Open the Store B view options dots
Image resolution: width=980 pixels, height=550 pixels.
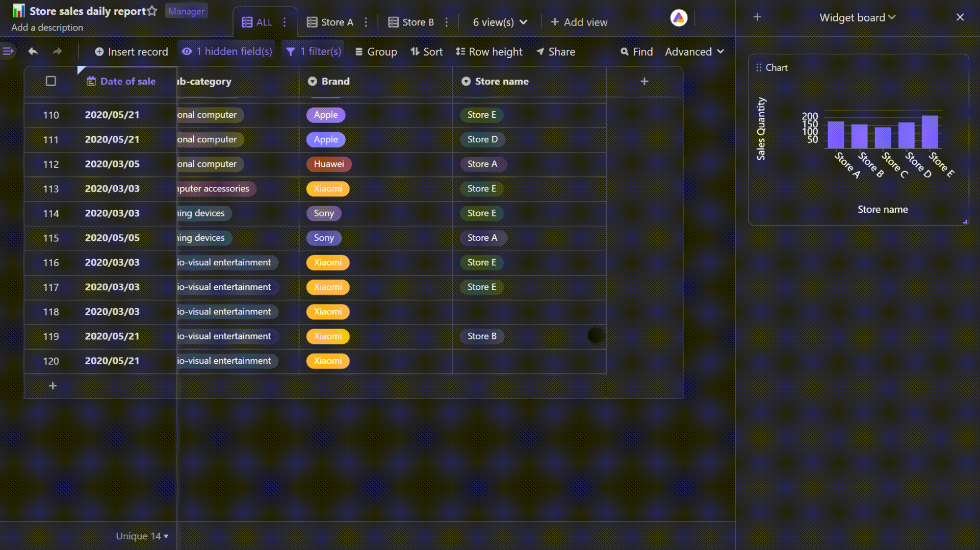point(447,22)
